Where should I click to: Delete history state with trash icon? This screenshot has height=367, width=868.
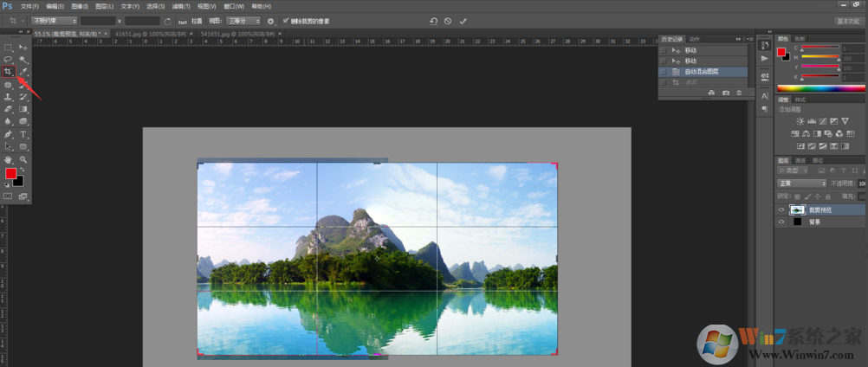coord(739,93)
